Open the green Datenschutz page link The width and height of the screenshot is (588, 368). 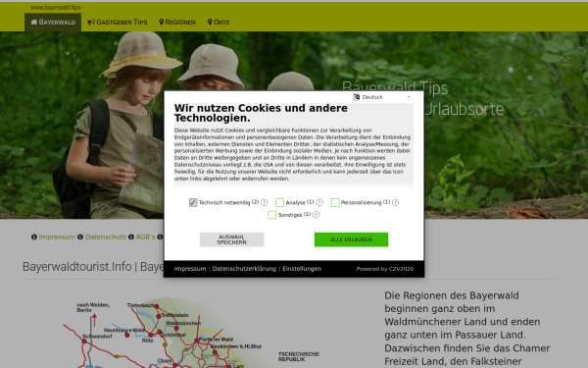(x=106, y=237)
